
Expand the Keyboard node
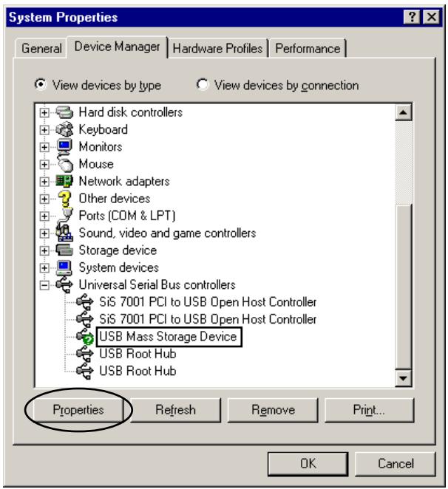click(x=44, y=130)
